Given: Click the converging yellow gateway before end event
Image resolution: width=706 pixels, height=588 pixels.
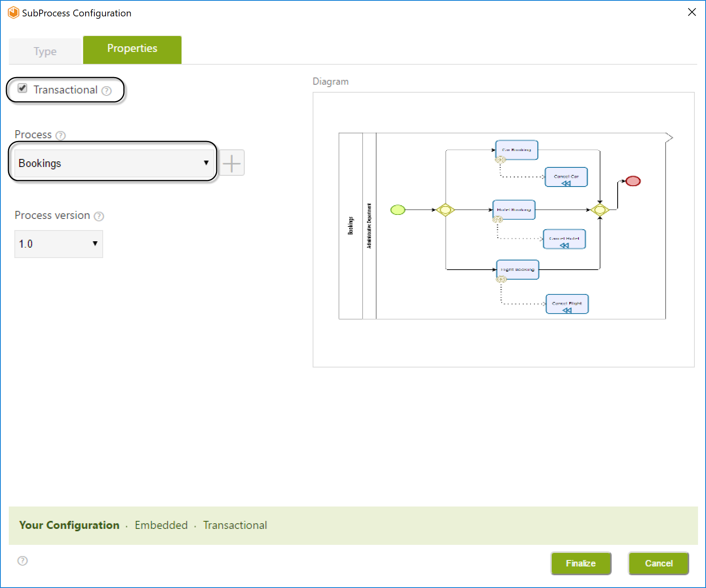Looking at the screenshot, I should pyautogui.click(x=600, y=210).
